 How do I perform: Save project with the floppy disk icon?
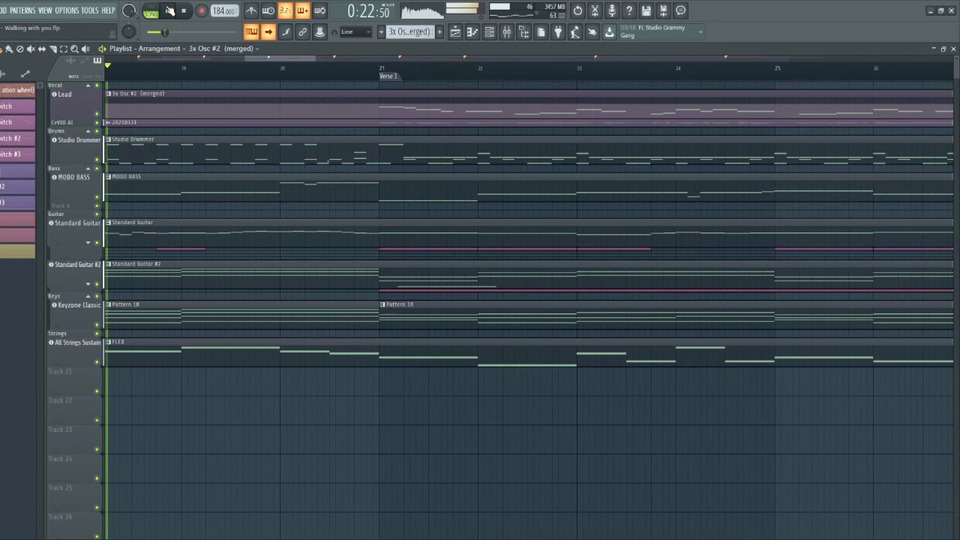tap(646, 11)
